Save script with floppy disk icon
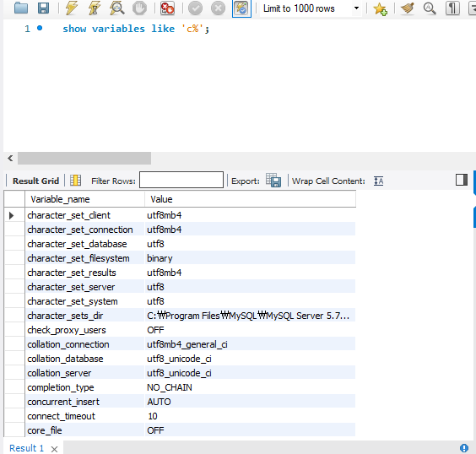The height and width of the screenshot is (454, 476). (x=43, y=8)
